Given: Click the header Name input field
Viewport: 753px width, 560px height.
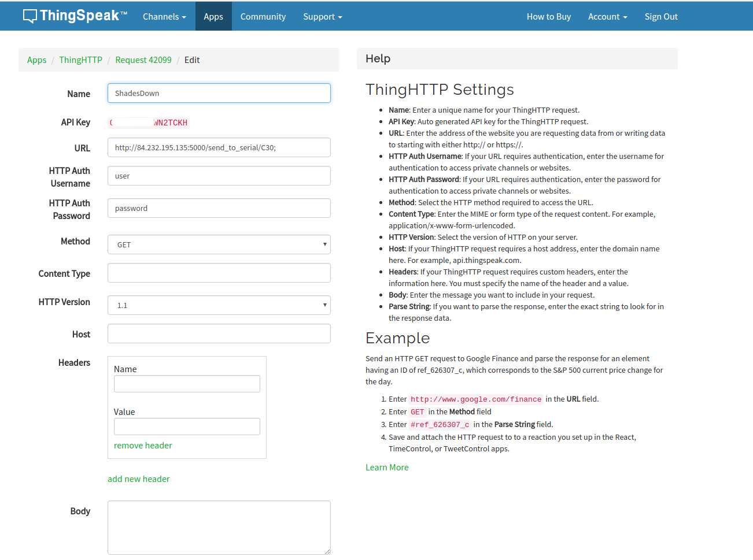Looking at the screenshot, I should click(187, 384).
